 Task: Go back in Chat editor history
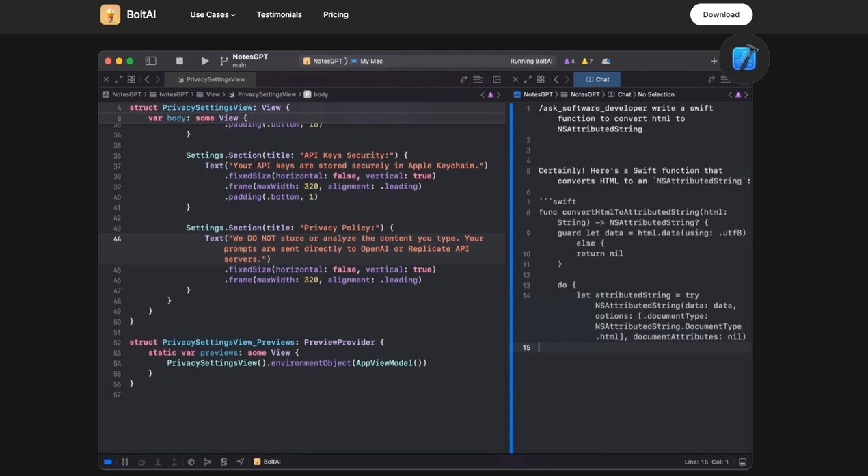(556, 79)
